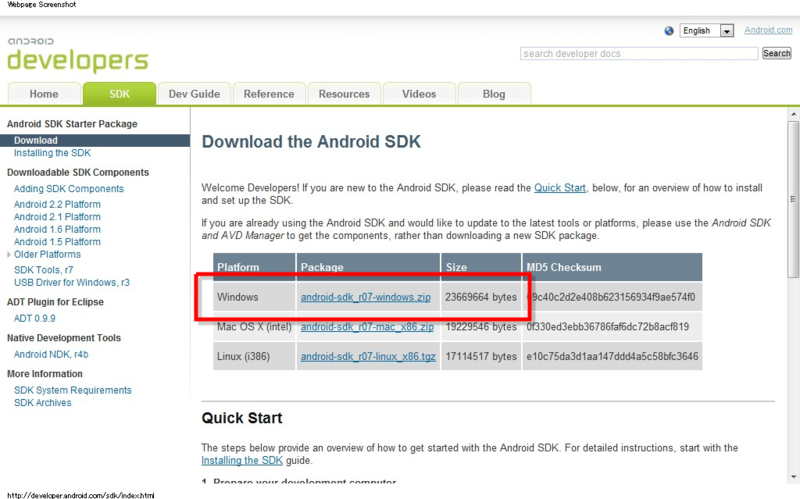Open the SDK Archives link
This screenshot has height=499, width=800.
click(x=42, y=403)
